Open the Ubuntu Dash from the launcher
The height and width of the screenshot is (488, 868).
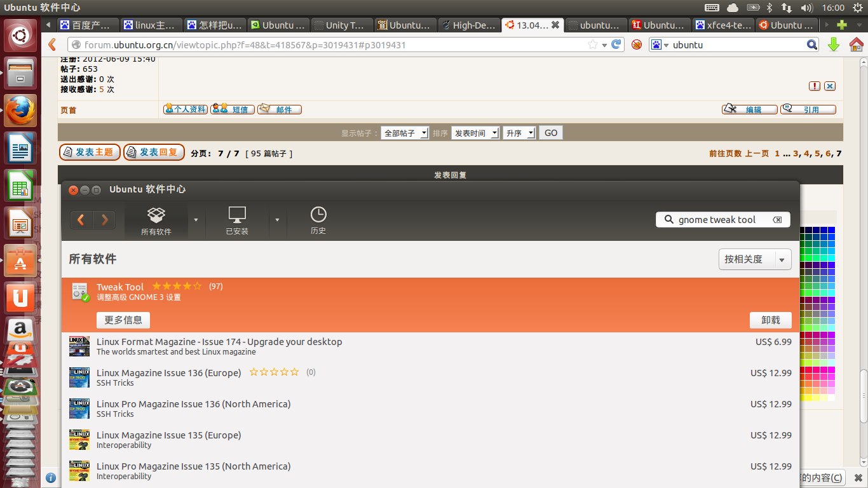click(20, 36)
